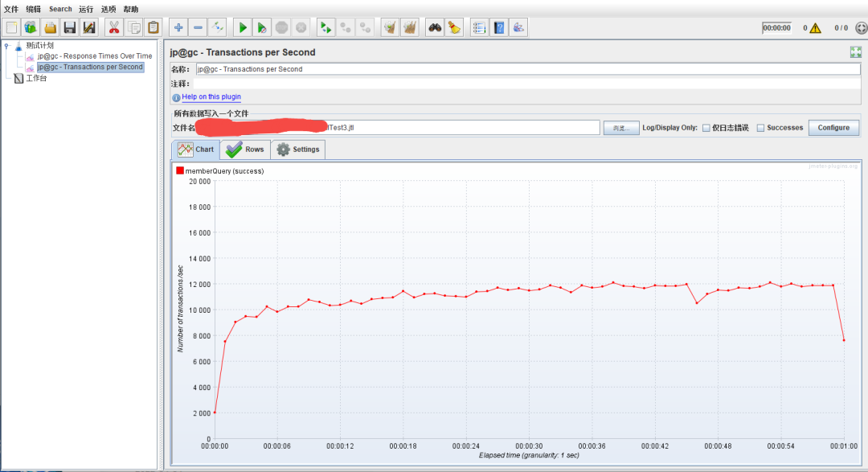The height and width of the screenshot is (472, 868).
Task: Enable the 仅日志错误 checkbox
Action: coord(706,128)
